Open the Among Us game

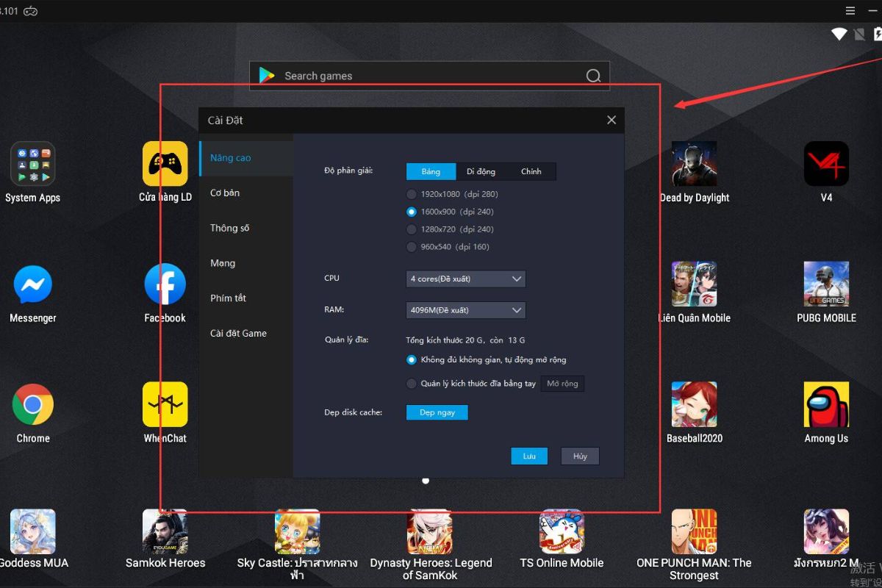click(x=827, y=404)
